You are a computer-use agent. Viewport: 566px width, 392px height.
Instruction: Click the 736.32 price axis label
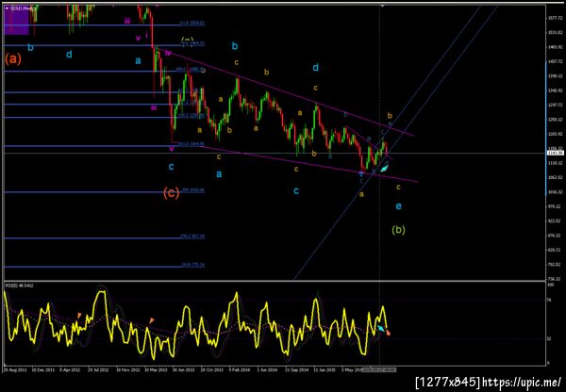pyautogui.click(x=556, y=279)
